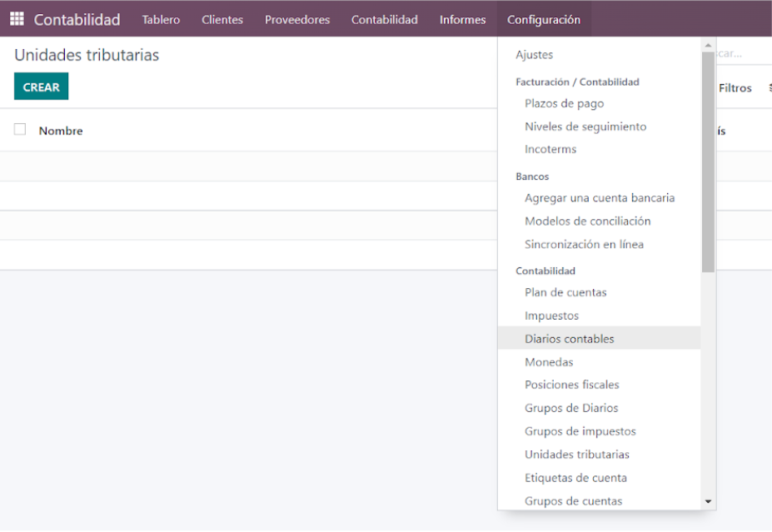Click the Filtros button
The image size is (772, 532).
tap(735, 88)
